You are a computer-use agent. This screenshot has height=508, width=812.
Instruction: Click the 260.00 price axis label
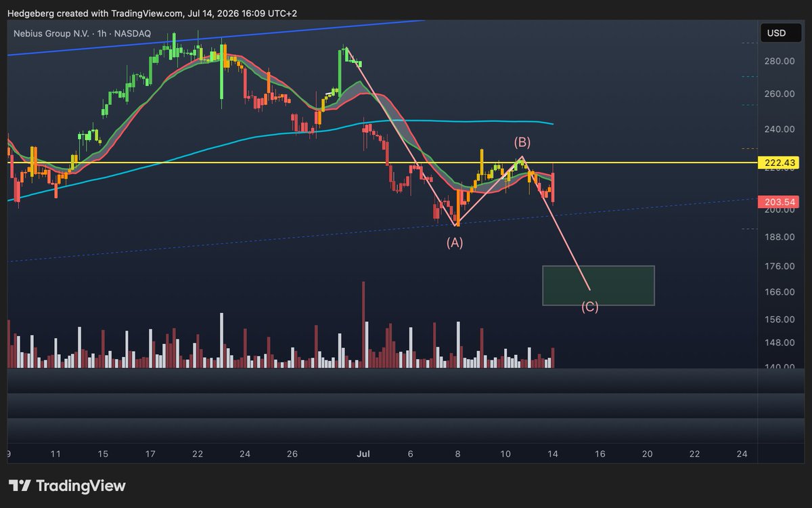coord(779,94)
